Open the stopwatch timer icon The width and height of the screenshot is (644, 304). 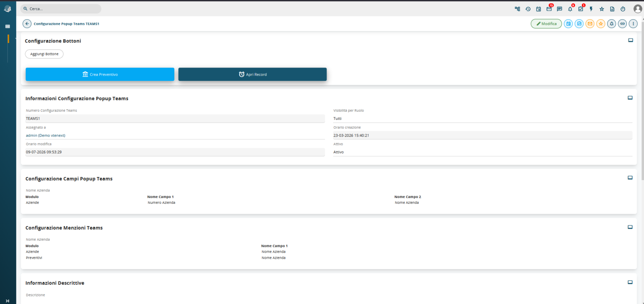pos(623,9)
